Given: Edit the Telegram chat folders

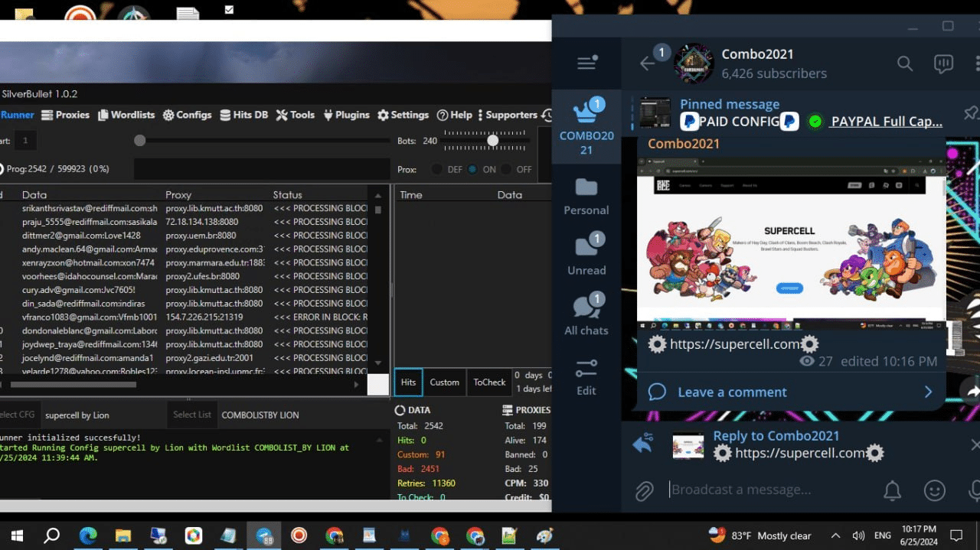Looking at the screenshot, I should click(x=586, y=376).
